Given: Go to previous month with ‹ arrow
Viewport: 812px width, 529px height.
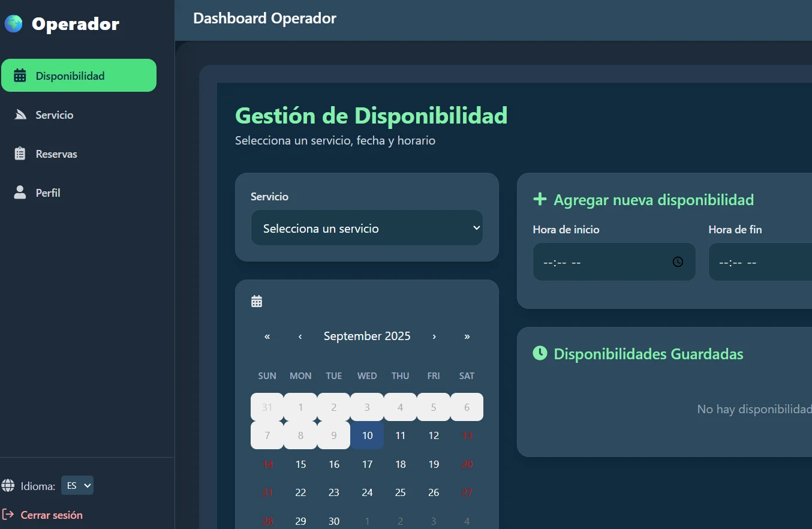Looking at the screenshot, I should (300, 336).
